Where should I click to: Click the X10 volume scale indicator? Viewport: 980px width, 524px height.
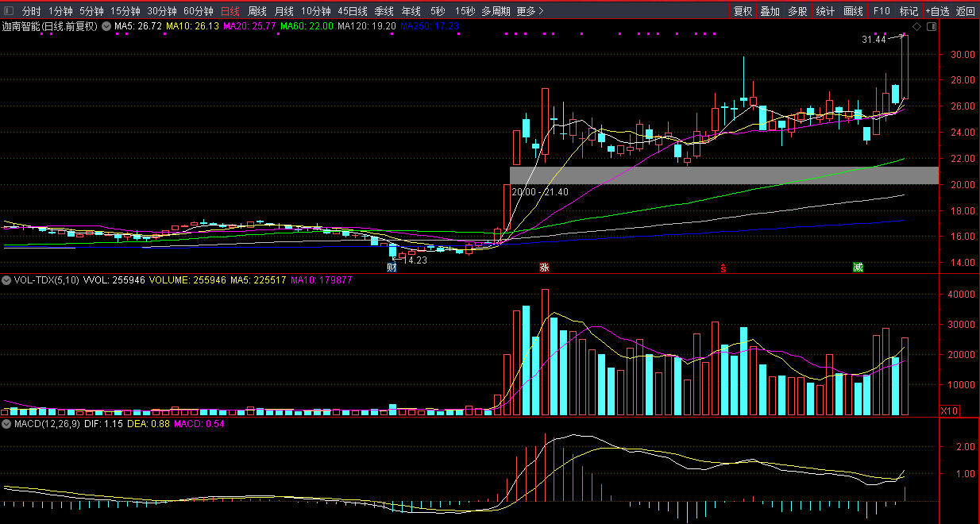click(948, 410)
